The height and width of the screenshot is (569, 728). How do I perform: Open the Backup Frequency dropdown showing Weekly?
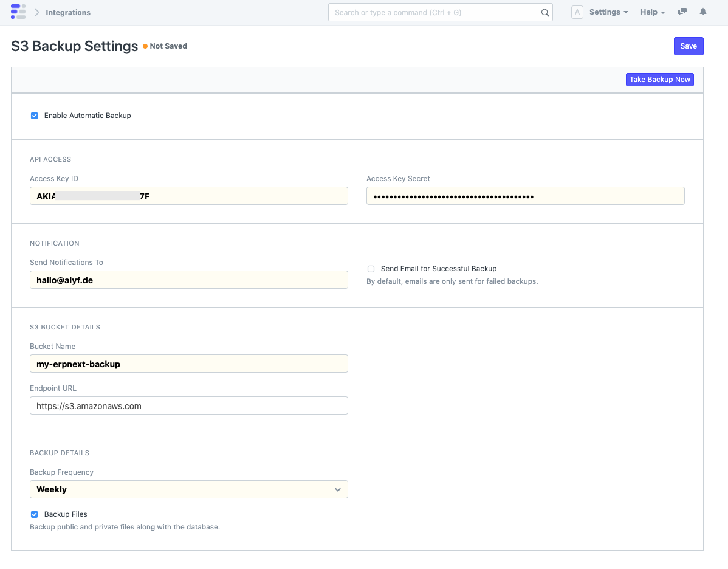[x=188, y=489]
